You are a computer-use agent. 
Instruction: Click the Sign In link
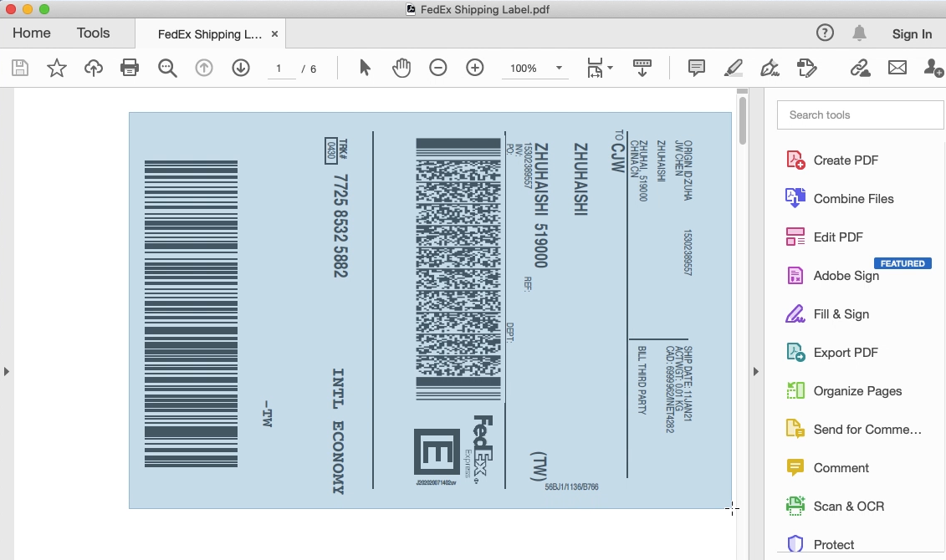tap(912, 34)
